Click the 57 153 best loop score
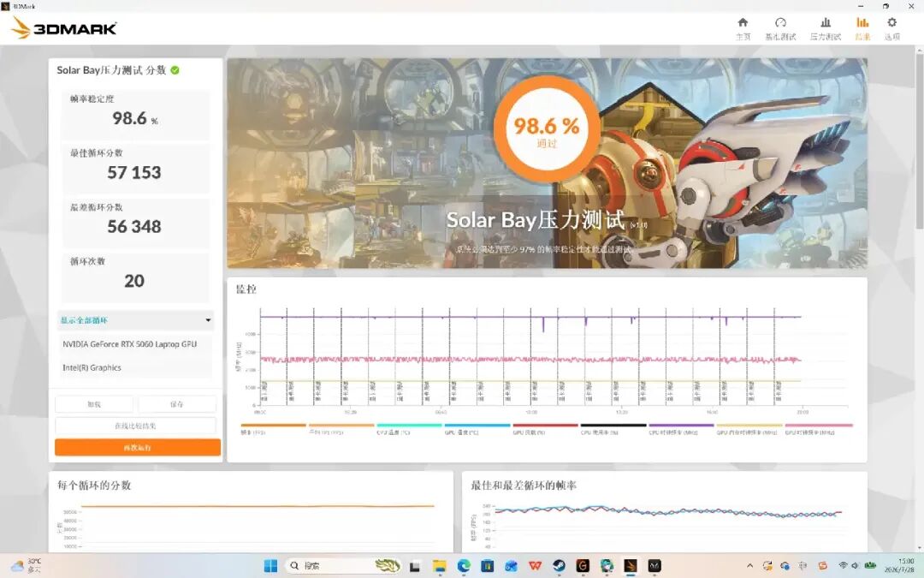 tap(134, 172)
